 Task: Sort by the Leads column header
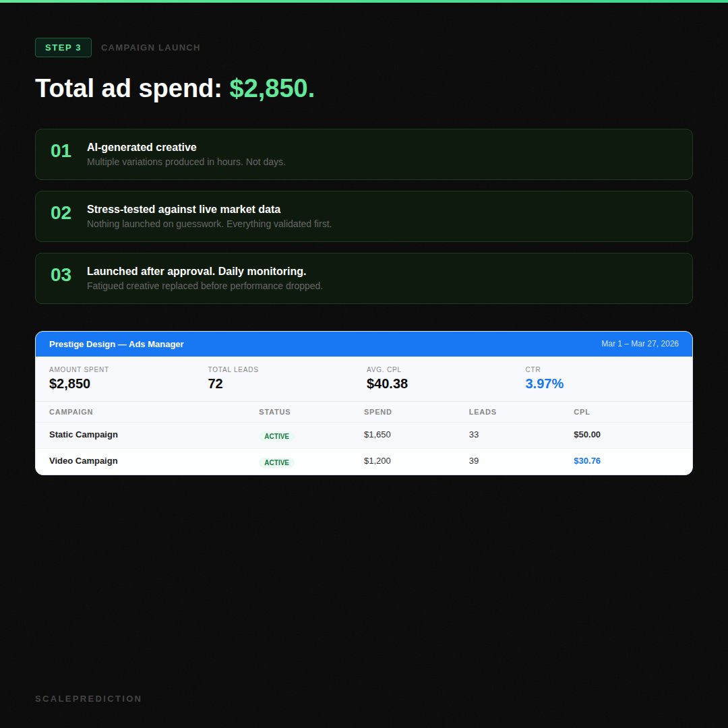point(483,412)
